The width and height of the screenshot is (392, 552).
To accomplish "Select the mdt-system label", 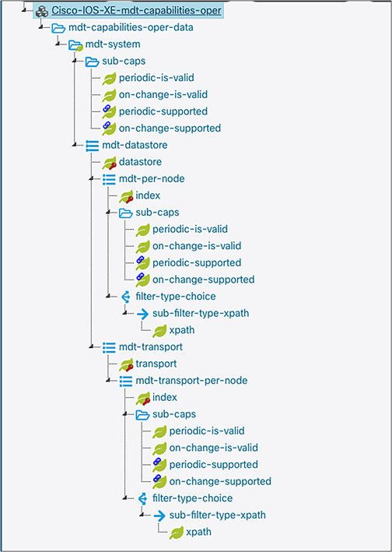I will coord(113,44).
